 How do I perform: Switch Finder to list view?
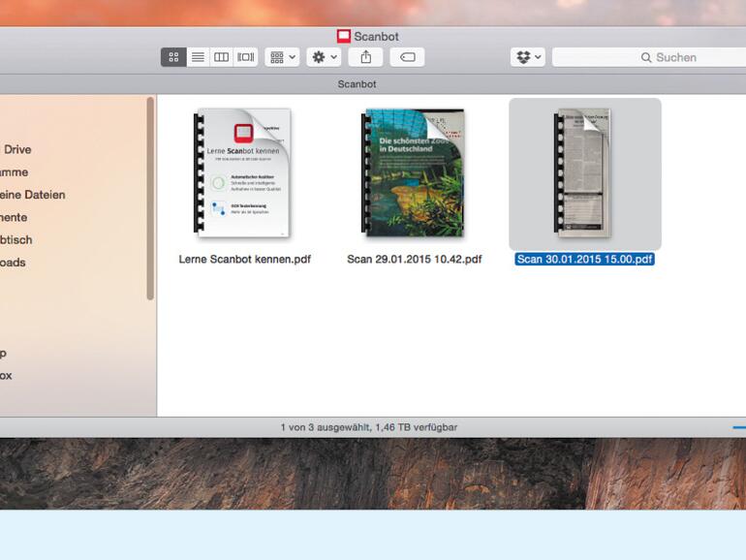click(x=198, y=57)
